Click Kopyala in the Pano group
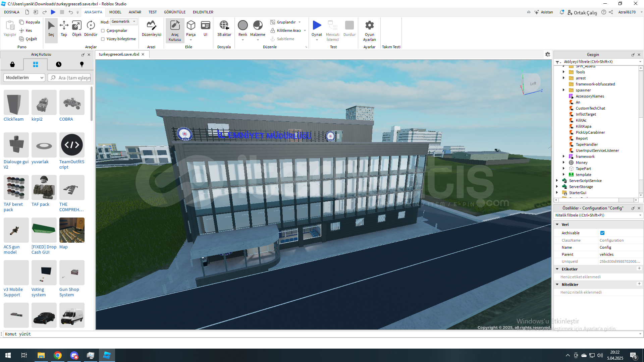 pyautogui.click(x=30, y=22)
